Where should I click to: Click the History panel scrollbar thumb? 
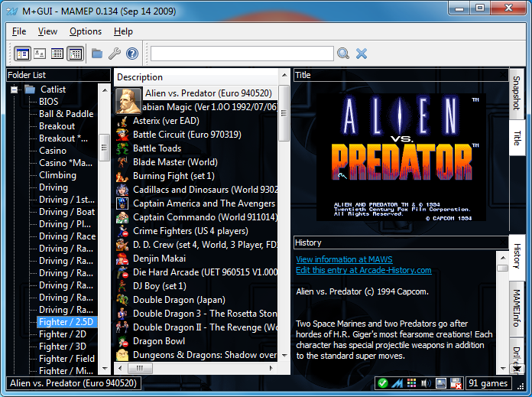pos(502,268)
